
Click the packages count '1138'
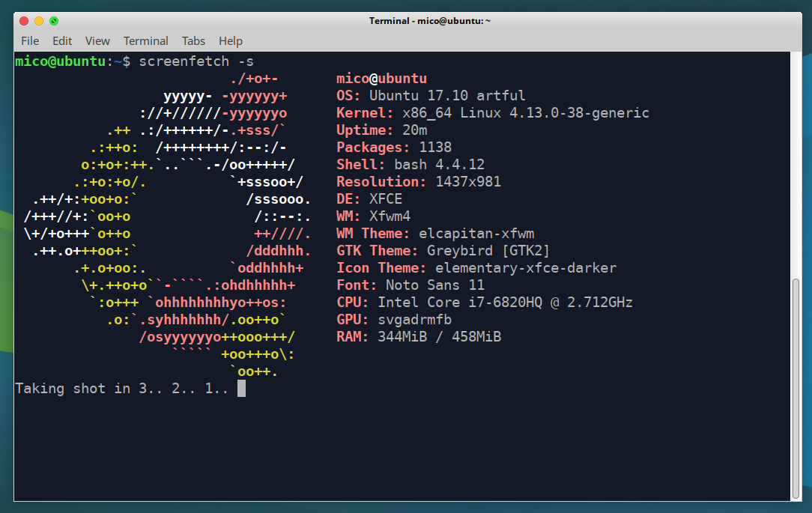point(435,148)
